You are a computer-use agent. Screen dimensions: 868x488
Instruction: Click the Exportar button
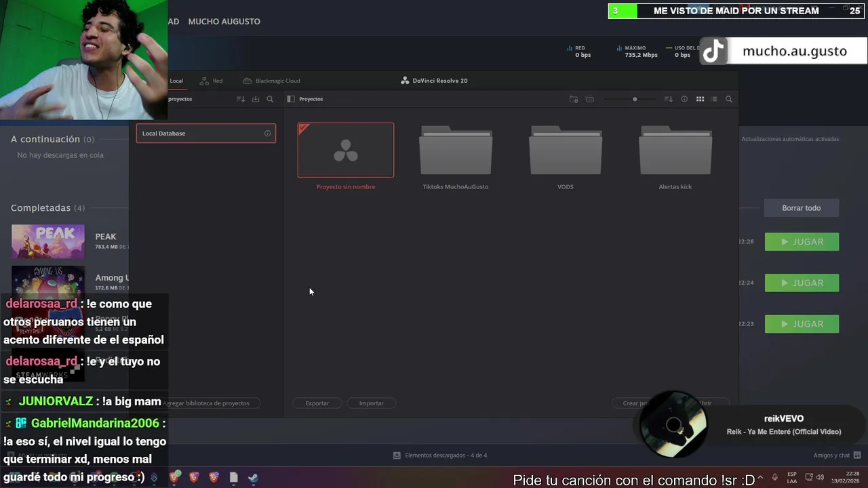click(x=317, y=403)
